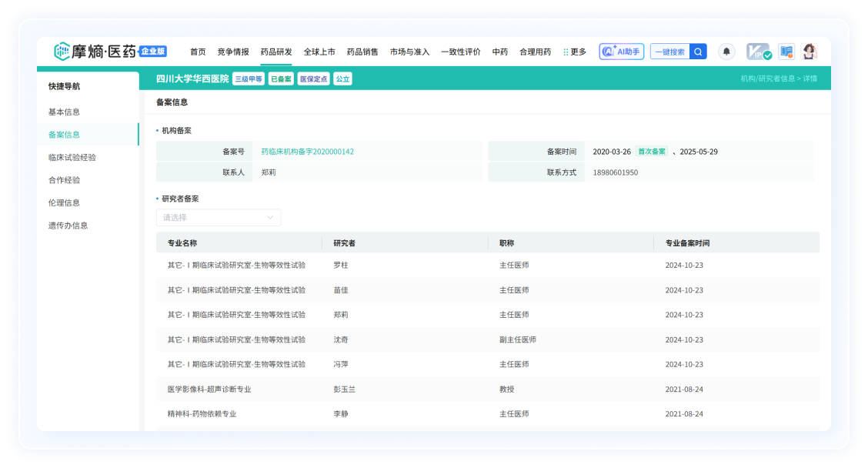This screenshot has height=468, width=868.
Task: Click the 副主任医师 title cell
Action: 518,339
